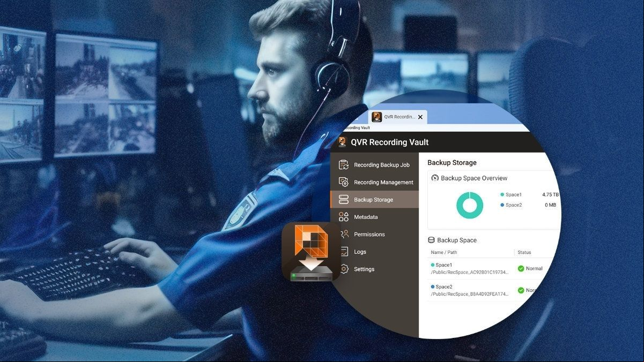
Task: Click the /Public/RecSpace_AC92B01C path text
Action: click(x=469, y=273)
